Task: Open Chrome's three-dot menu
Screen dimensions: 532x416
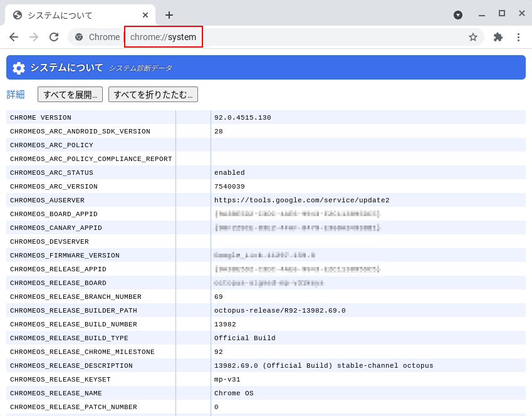Action: coord(518,37)
